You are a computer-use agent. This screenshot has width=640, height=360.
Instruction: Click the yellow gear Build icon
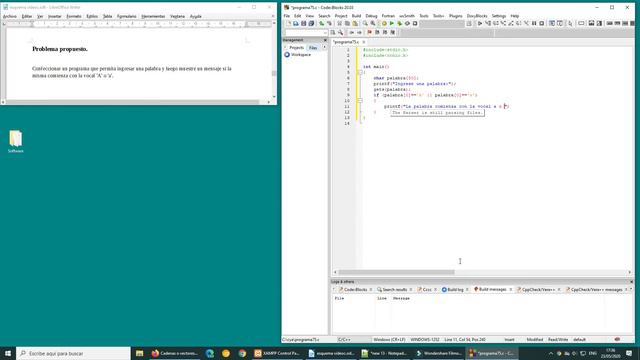pyautogui.click(x=384, y=24)
